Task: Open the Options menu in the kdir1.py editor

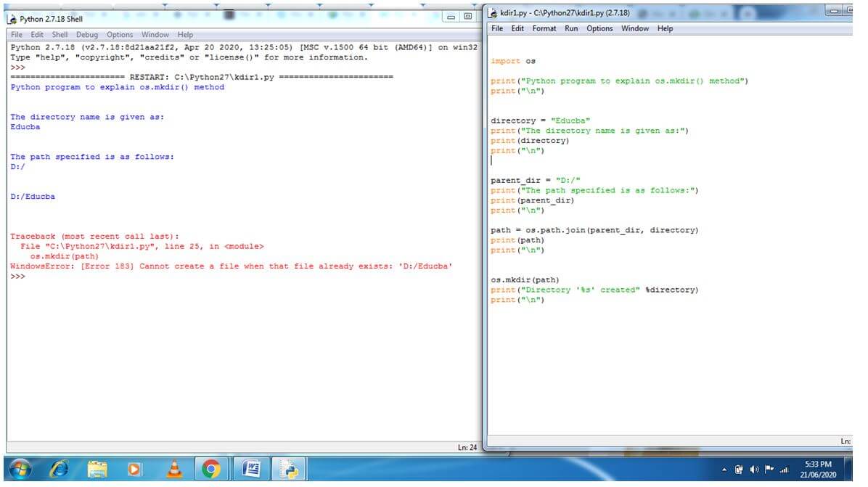Action: (x=599, y=28)
